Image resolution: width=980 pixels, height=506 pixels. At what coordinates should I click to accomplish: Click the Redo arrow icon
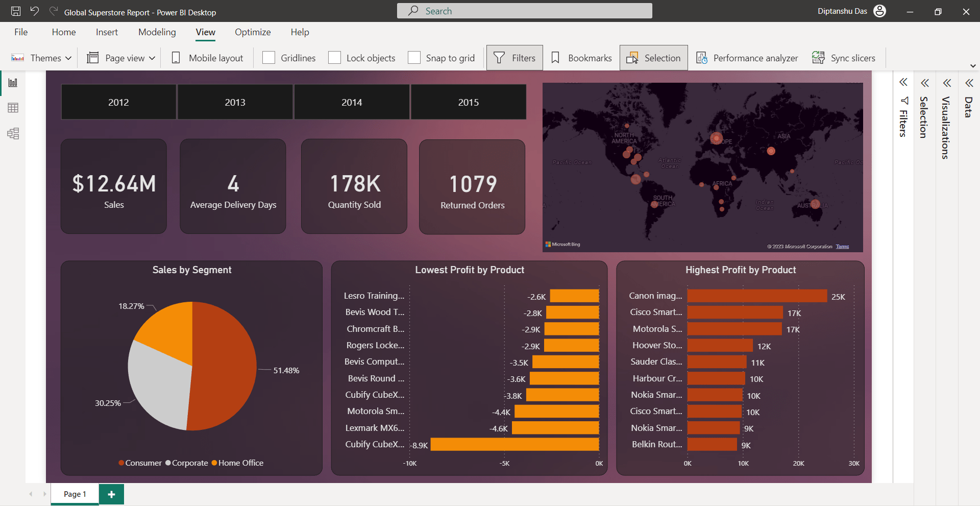coord(54,11)
